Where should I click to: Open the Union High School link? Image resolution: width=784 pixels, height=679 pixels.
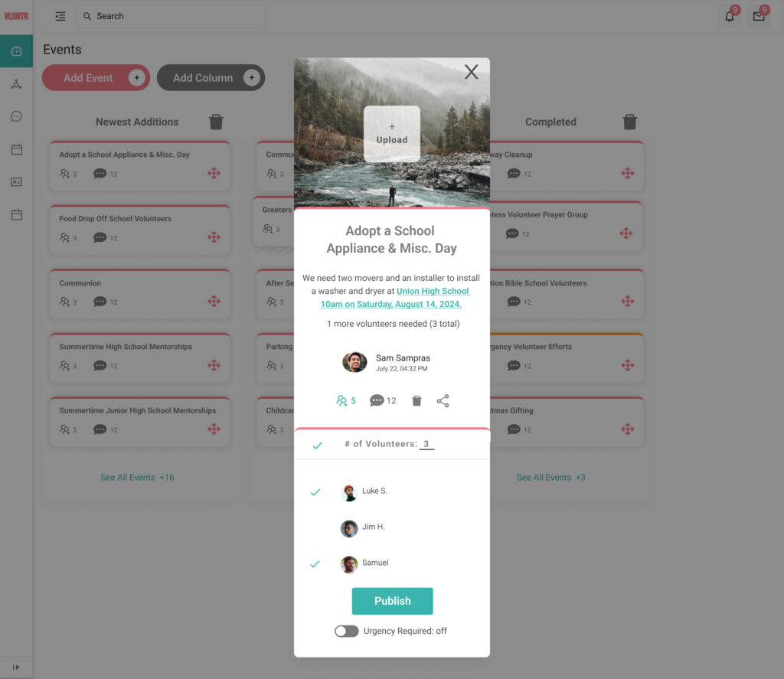coord(433,291)
